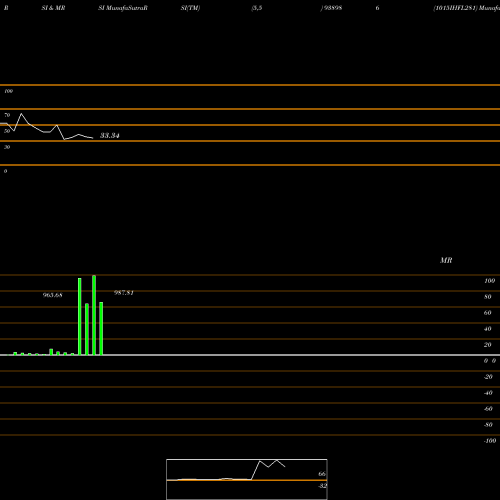Click the RSI axis label 30
The width and height of the screenshot is (500, 500).
click(x=7, y=147)
